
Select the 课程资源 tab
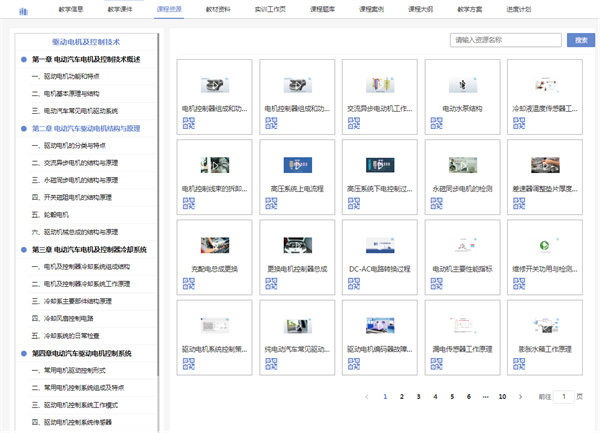[169, 9]
